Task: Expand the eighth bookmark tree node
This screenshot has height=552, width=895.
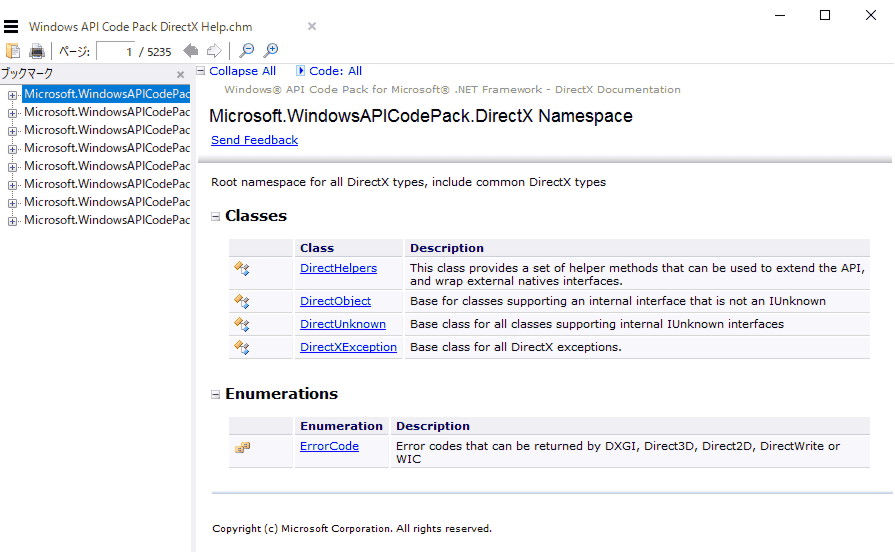Action: coord(12,221)
